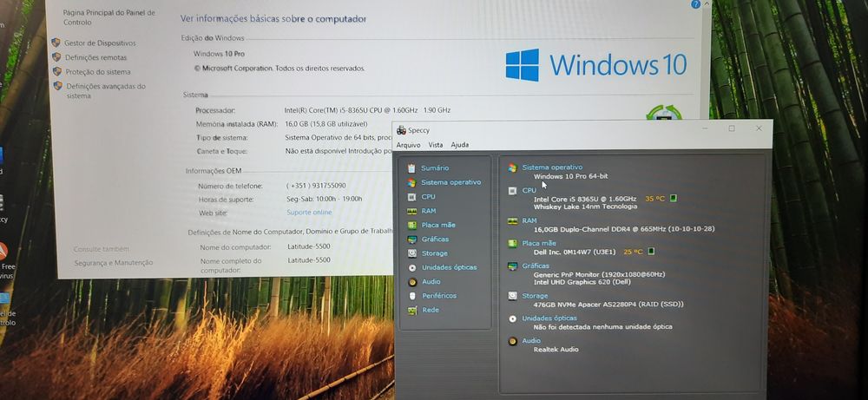868x400 pixels.
Task: Click the shield icon beside Gestor de Dispositivos
Action: coord(56,43)
